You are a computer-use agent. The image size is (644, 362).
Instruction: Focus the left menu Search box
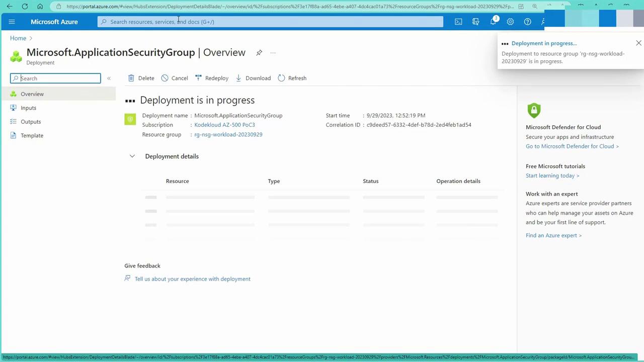pos(55,78)
